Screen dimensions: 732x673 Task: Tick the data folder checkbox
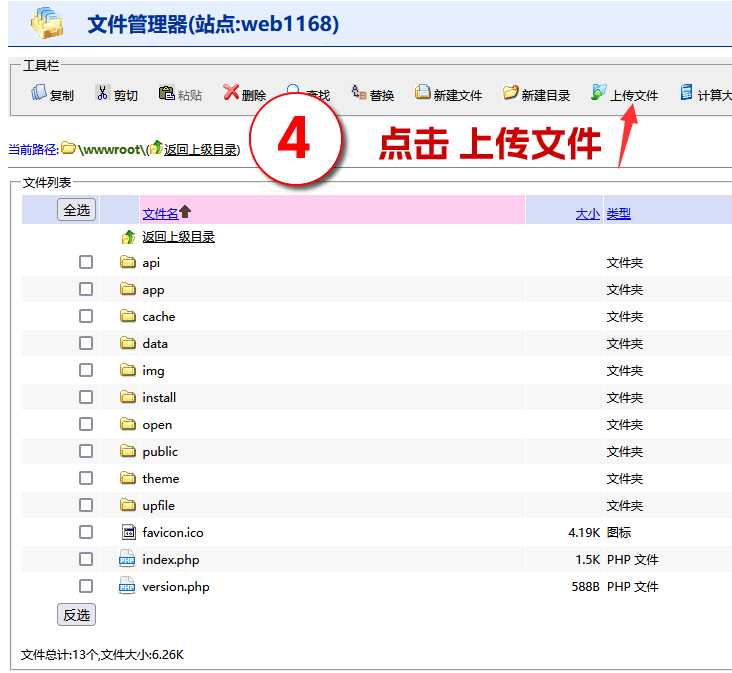pyautogui.click(x=86, y=343)
